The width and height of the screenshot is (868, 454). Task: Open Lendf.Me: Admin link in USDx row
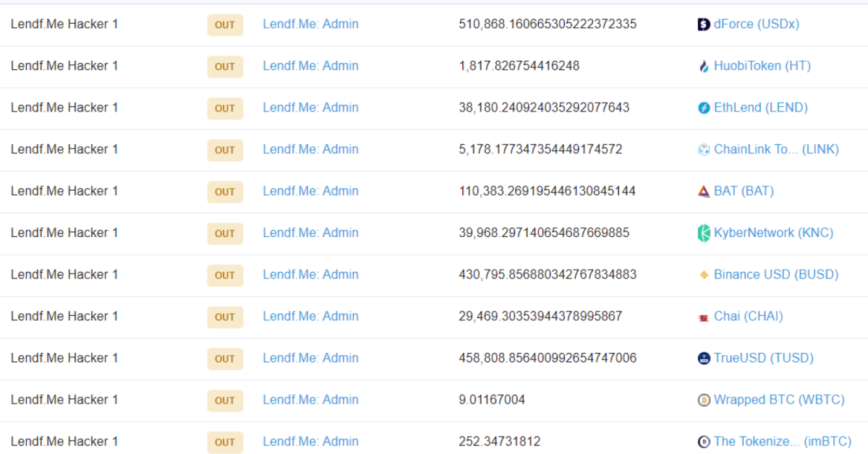point(310,24)
